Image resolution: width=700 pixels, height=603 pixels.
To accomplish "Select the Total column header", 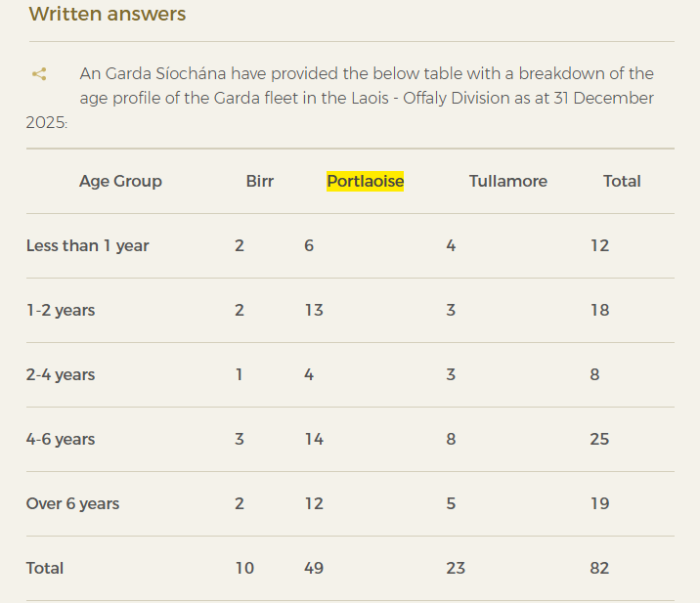I will pos(622,181).
